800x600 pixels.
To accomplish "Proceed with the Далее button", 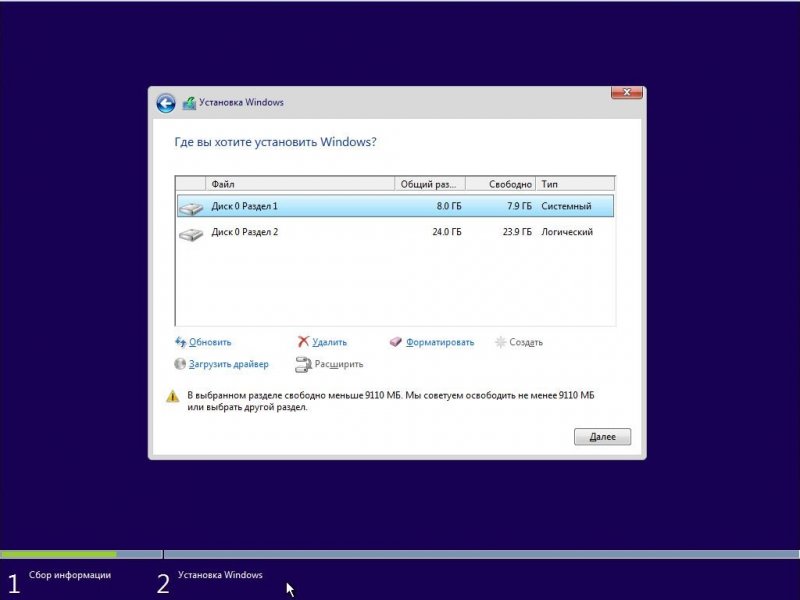I will (603, 437).
